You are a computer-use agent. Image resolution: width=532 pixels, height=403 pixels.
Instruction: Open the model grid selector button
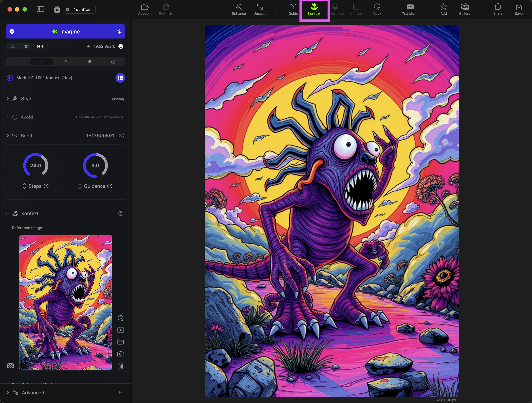coord(120,78)
